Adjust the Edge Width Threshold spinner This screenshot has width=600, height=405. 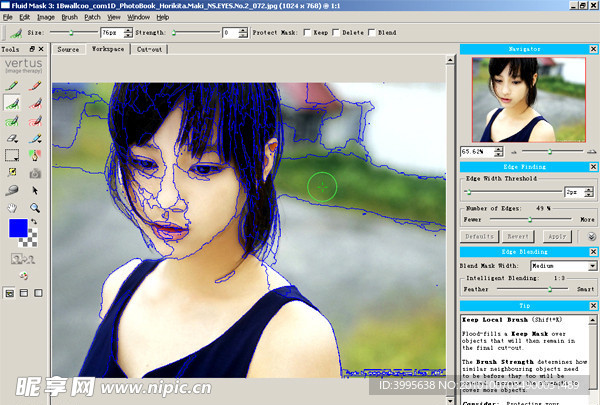tap(589, 192)
